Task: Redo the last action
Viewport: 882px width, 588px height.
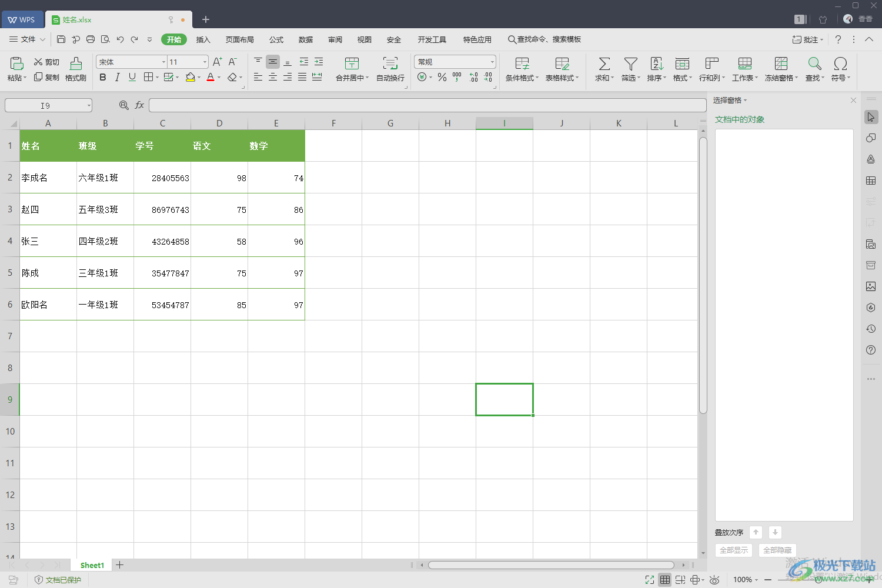Action: click(x=135, y=39)
